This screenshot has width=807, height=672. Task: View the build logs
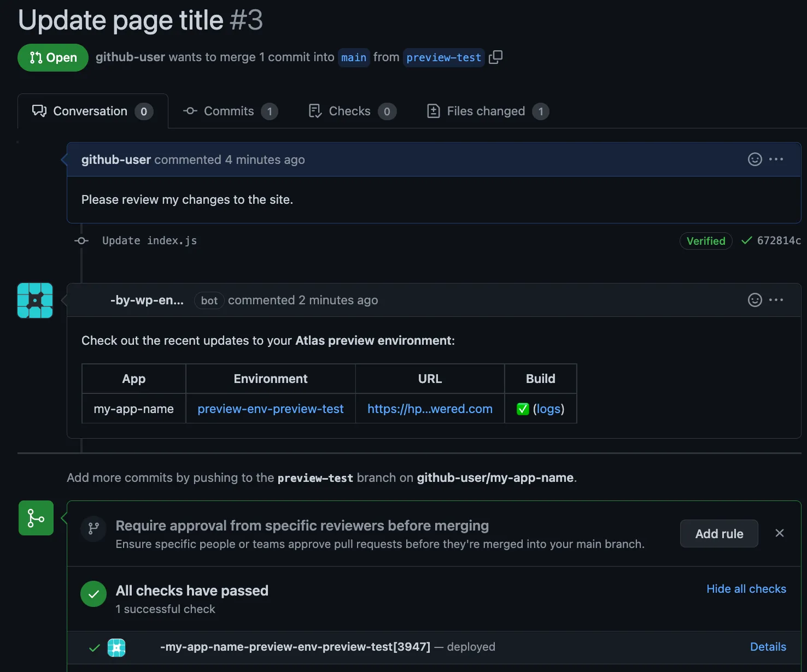click(x=548, y=409)
